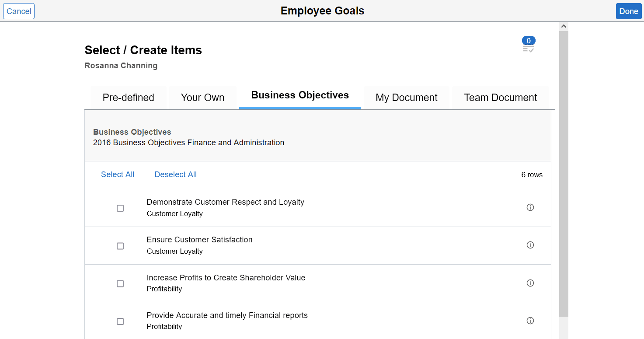Click the Select All link
644x339 pixels.
pyautogui.click(x=117, y=174)
